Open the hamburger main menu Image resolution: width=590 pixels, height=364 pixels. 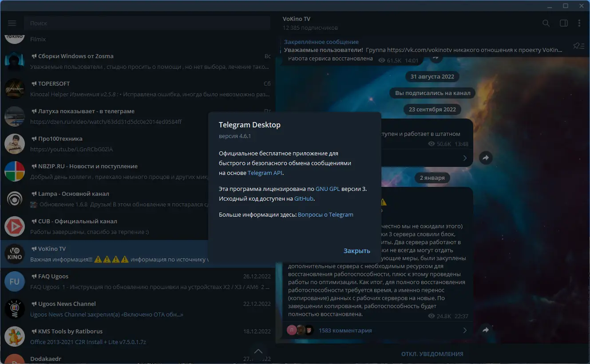(x=12, y=23)
